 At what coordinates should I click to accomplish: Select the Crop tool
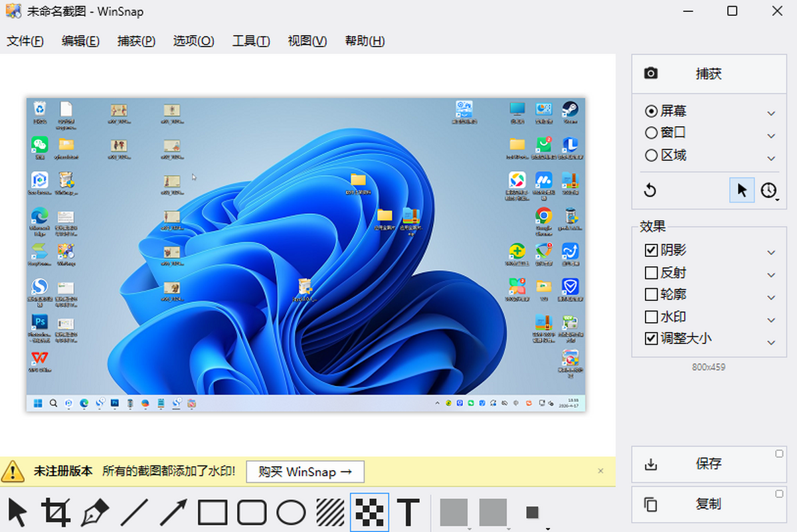point(56,513)
